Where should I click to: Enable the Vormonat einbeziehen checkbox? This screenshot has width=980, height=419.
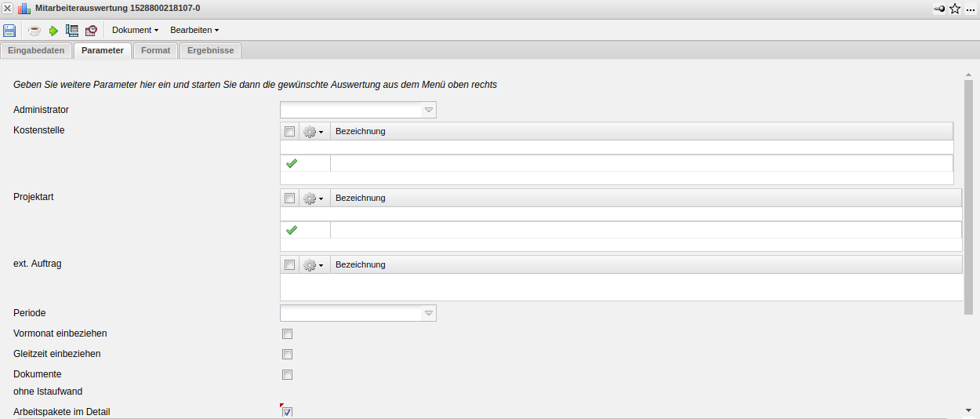(287, 334)
